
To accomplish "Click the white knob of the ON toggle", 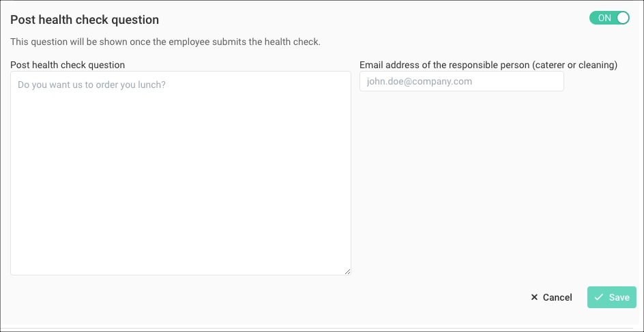I will 623,18.
